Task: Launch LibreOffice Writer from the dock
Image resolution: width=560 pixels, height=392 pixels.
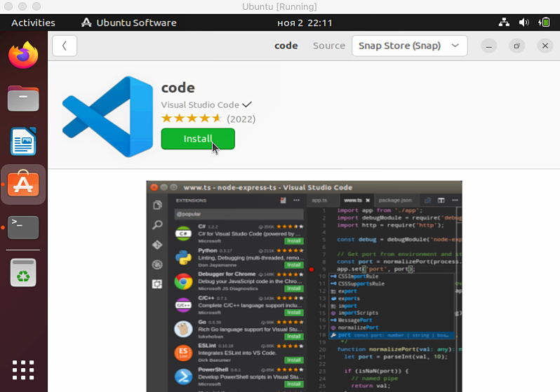Action: coord(23,142)
